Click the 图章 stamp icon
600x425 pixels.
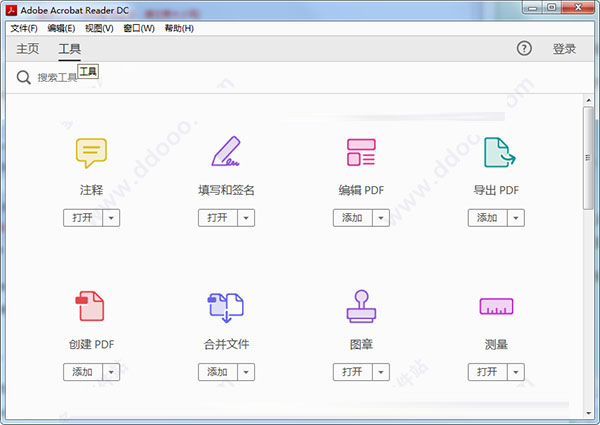[x=361, y=306]
